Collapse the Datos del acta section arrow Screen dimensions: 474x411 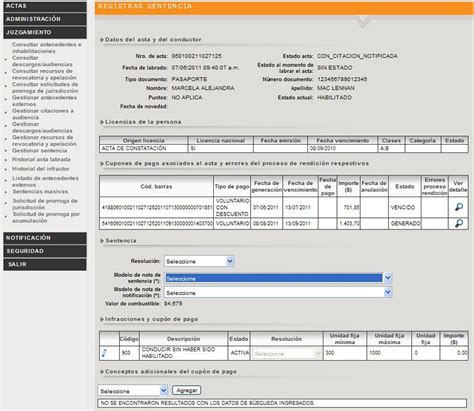(102, 40)
